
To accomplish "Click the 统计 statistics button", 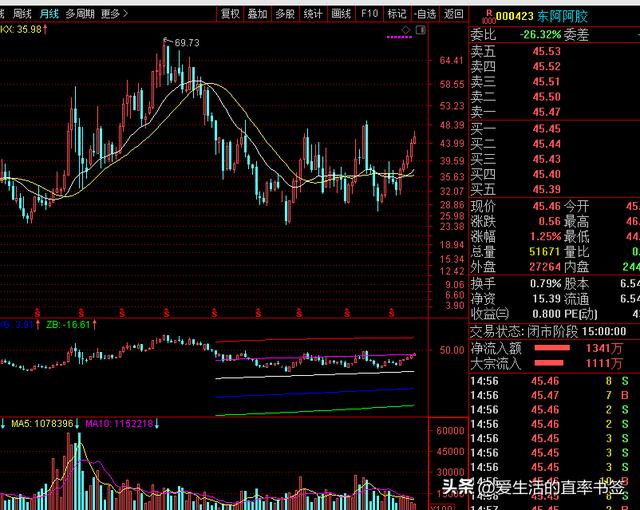I will click(x=313, y=14).
